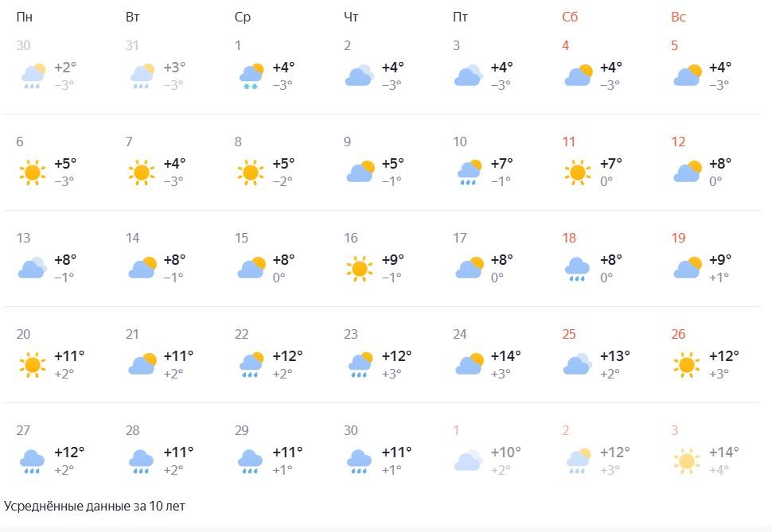
Task: Select the red date number 25
Action: (569, 335)
